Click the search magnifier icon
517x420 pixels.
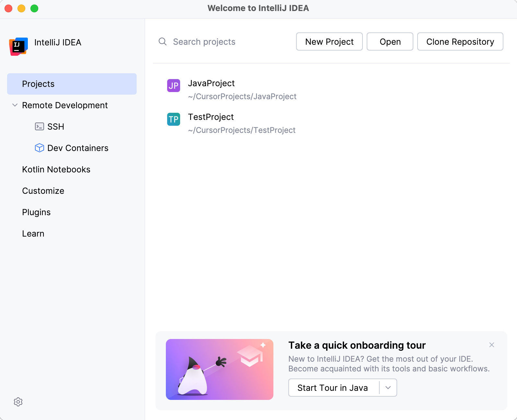point(162,41)
